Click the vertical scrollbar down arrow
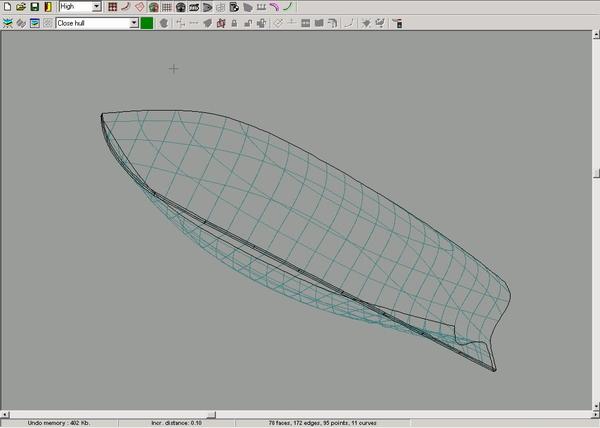600x428 pixels. coord(596,406)
